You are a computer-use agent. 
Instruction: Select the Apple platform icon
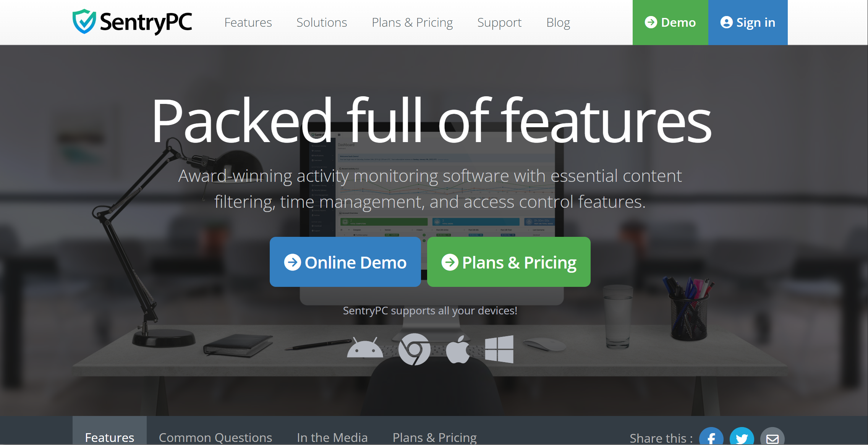tap(458, 349)
